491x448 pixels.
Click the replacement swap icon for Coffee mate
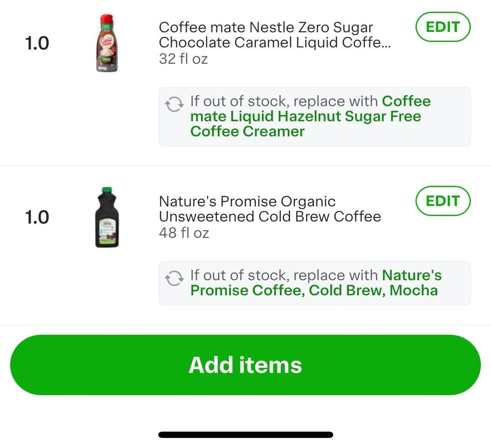175,104
